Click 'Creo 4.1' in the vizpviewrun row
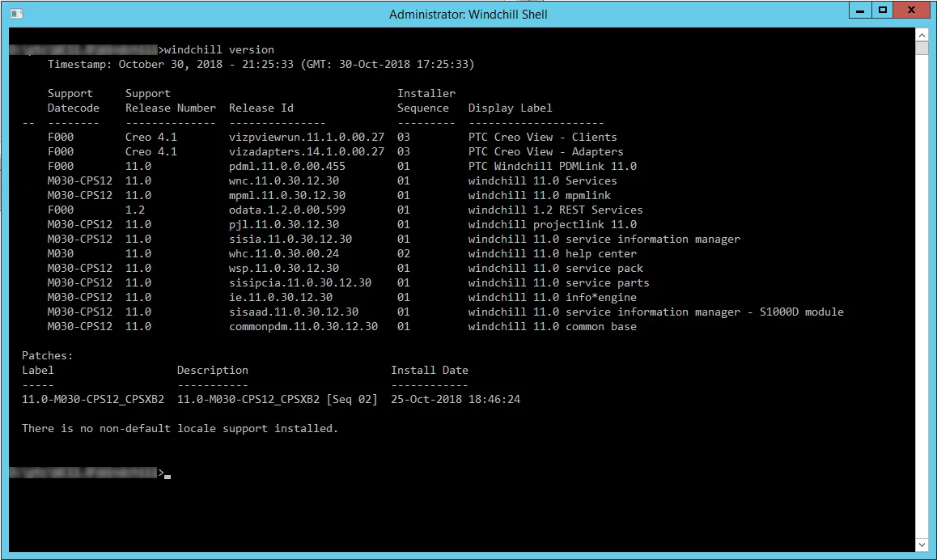937x560 pixels. [151, 137]
